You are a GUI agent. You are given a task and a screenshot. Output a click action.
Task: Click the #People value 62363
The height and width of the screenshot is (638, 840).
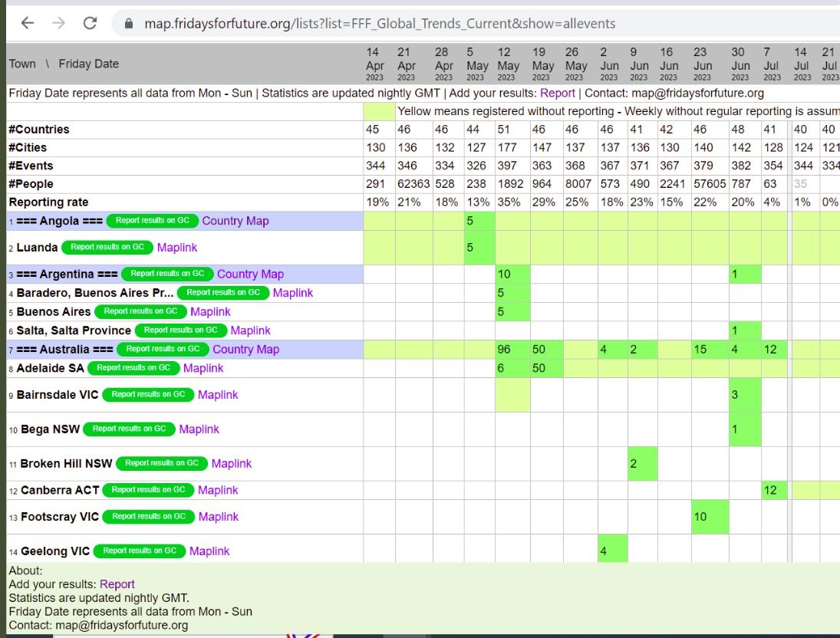413,184
